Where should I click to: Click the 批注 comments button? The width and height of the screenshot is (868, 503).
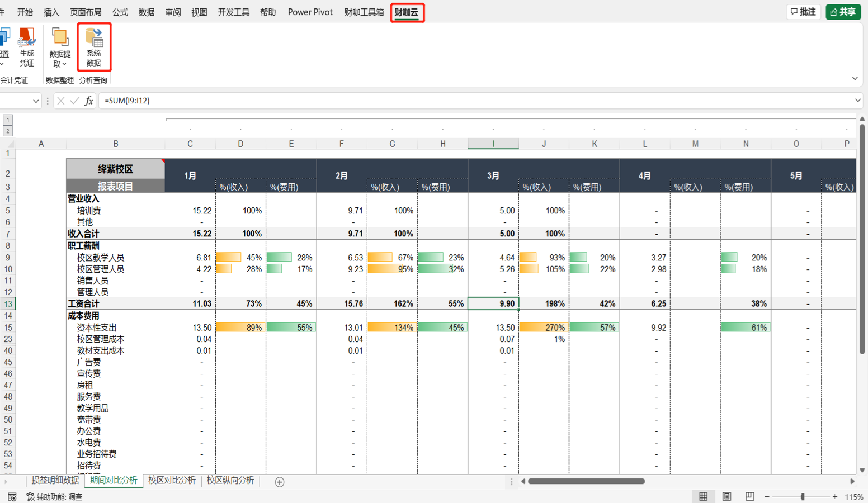(x=803, y=12)
